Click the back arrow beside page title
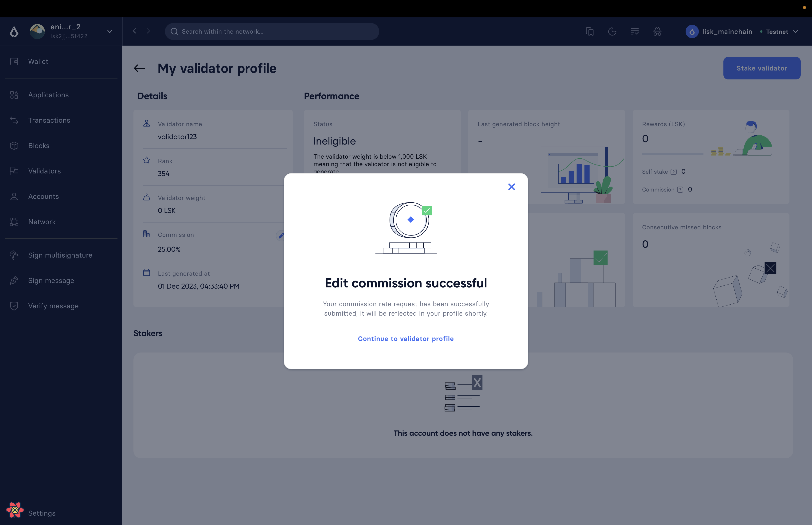 click(x=139, y=68)
